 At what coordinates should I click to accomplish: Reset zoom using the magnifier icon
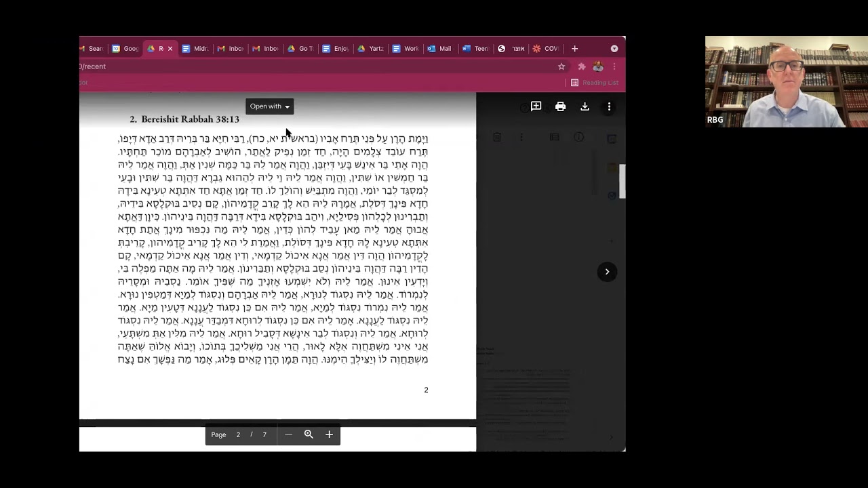tap(309, 434)
